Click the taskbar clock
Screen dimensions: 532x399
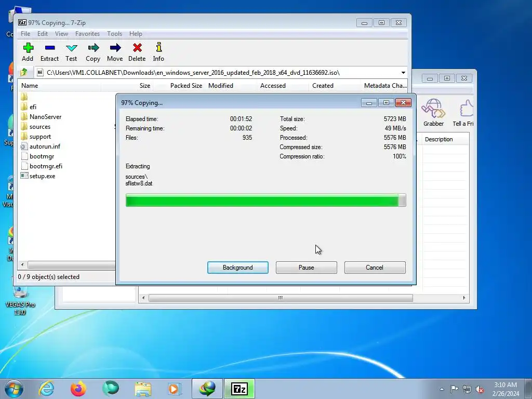pyautogui.click(x=506, y=389)
